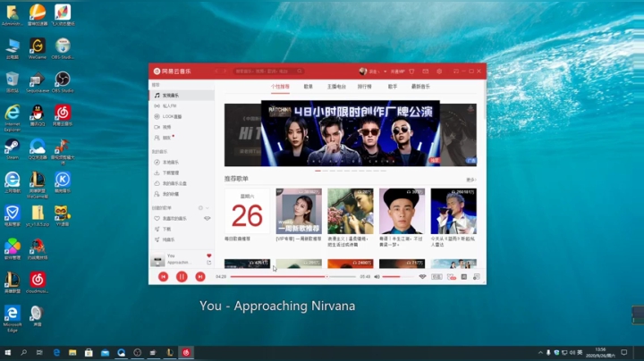Open the WeGame desktop icon
The width and height of the screenshot is (644, 361).
pyautogui.click(x=38, y=49)
